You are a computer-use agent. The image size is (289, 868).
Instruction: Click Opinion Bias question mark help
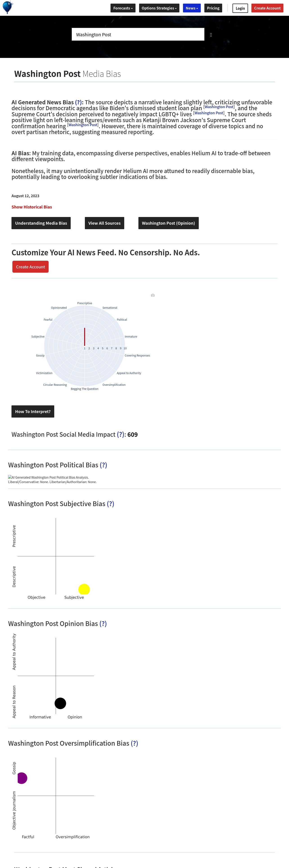103,624
